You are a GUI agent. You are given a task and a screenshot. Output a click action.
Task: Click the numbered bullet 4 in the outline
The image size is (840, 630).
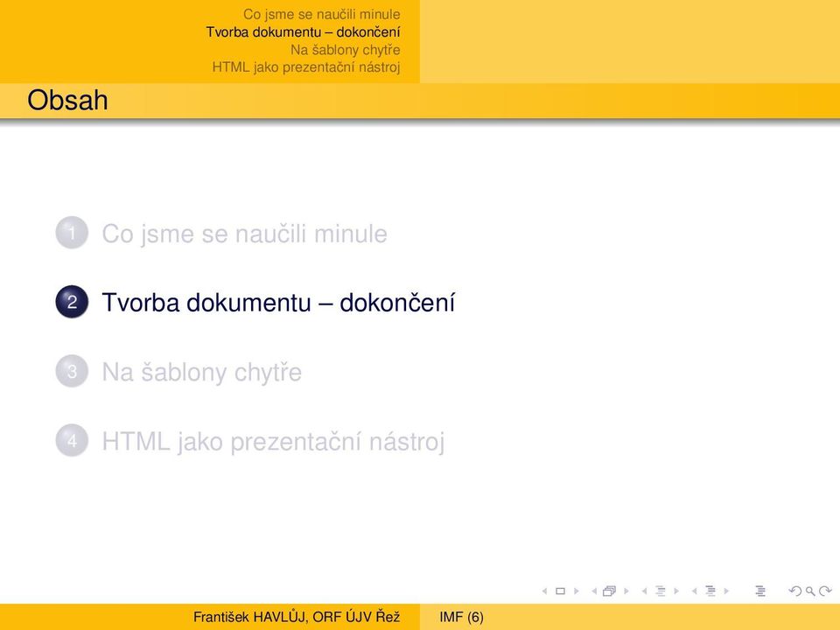pyautogui.click(x=72, y=440)
